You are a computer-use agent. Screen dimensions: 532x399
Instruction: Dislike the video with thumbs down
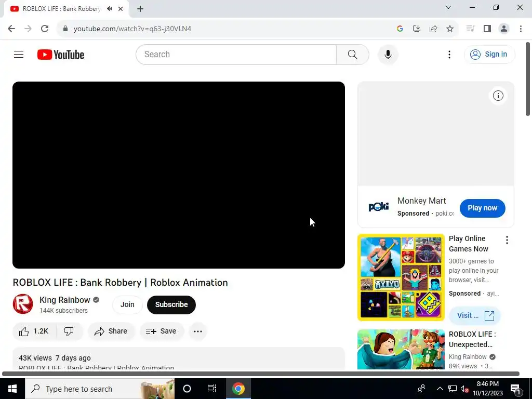point(69,331)
